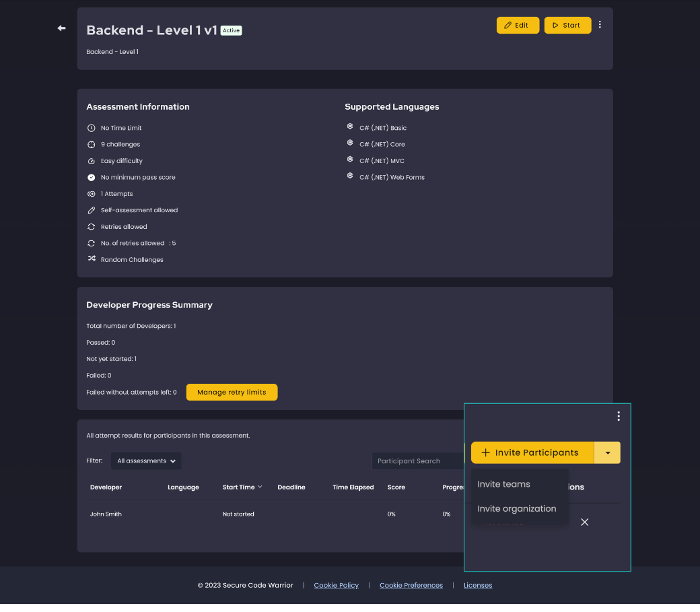Click the Supported Languages heading
The height and width of the screenshot is (612, 700).
[392, 107]
